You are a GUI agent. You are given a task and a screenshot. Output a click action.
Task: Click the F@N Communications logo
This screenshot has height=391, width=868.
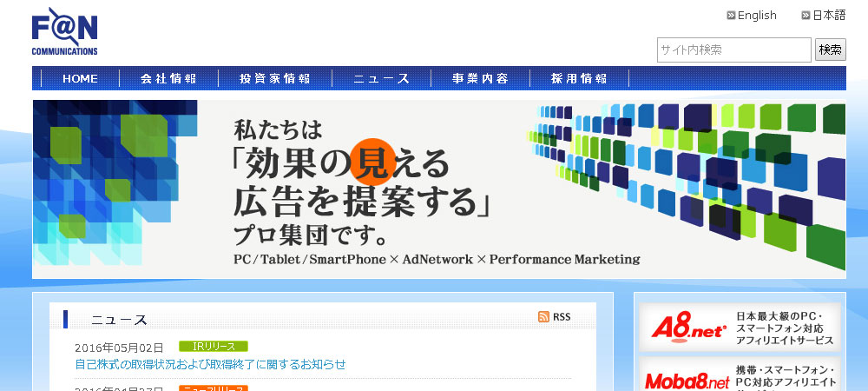pyautogui.click(x=65, y=31)
